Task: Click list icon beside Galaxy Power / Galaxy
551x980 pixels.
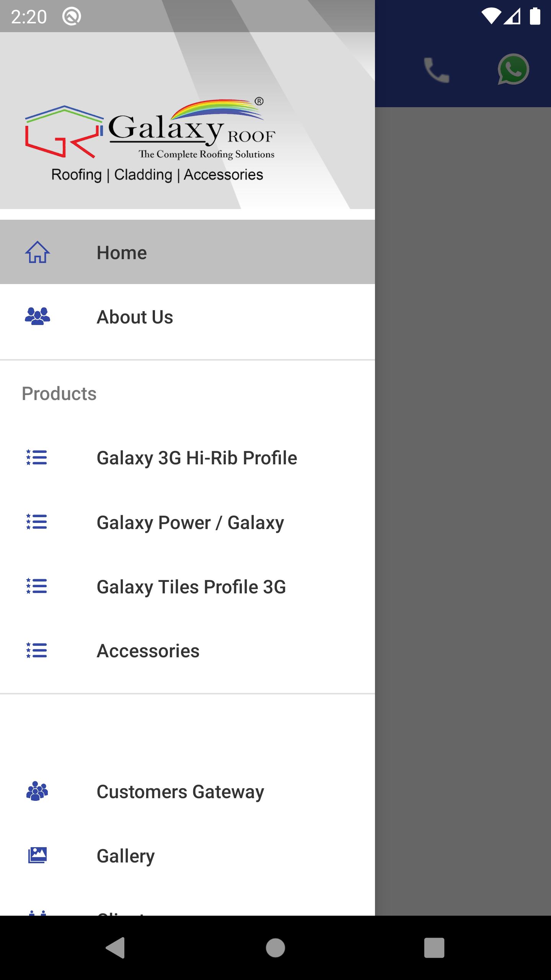Action: click(x=37, y=522)
